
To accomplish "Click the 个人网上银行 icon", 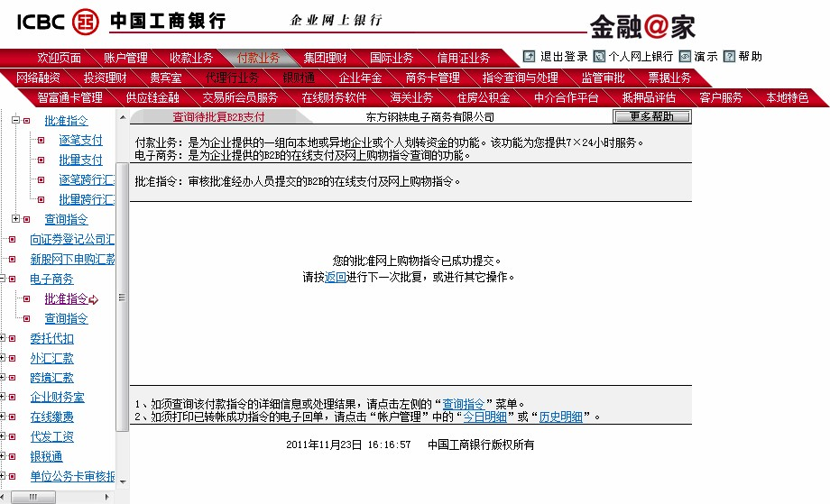I will (599, 56).
